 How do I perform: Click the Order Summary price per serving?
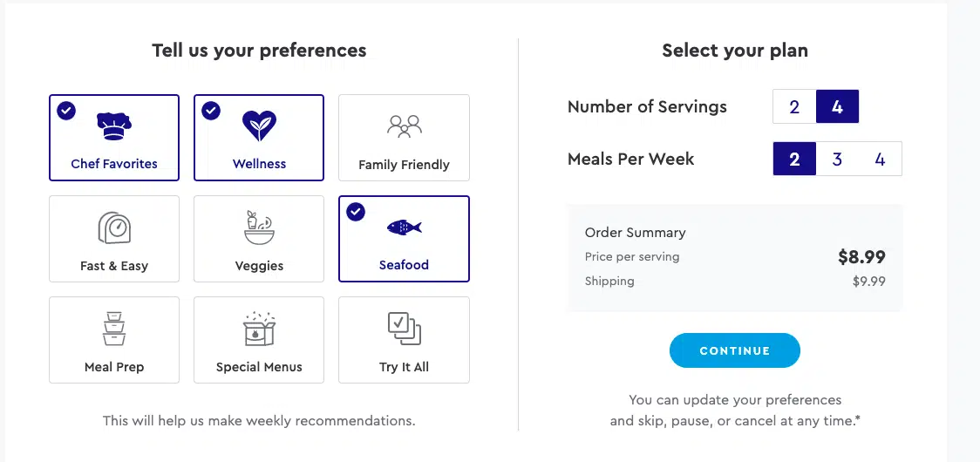(862, 257)
